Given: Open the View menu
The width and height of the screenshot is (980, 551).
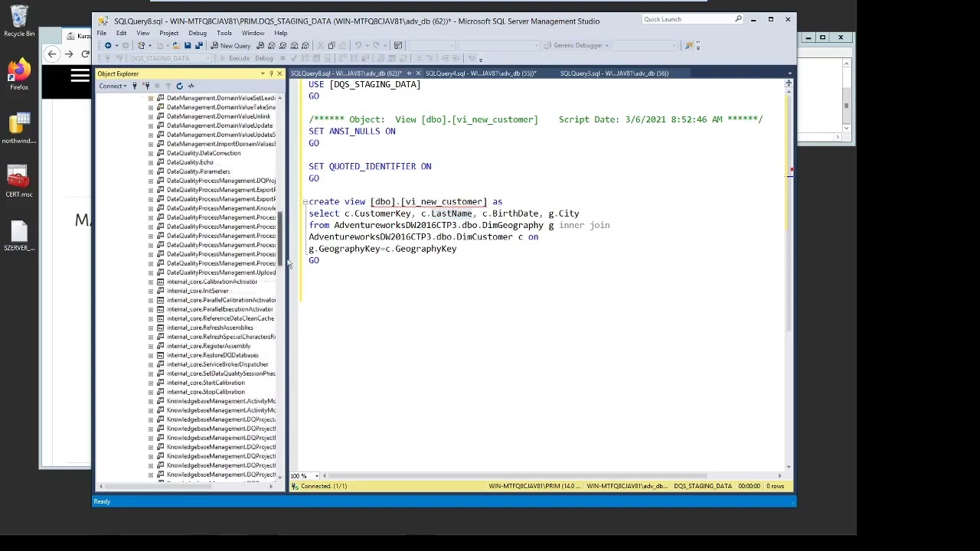Looking at the screenshot, I should [143, 33].
